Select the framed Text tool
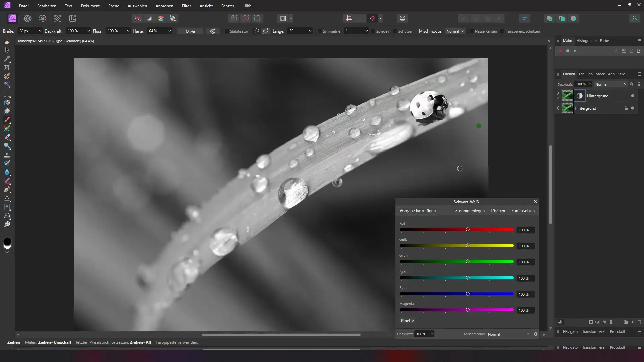Screen dimensions: 644x362 pyautogui.click(x=7, y=207)
